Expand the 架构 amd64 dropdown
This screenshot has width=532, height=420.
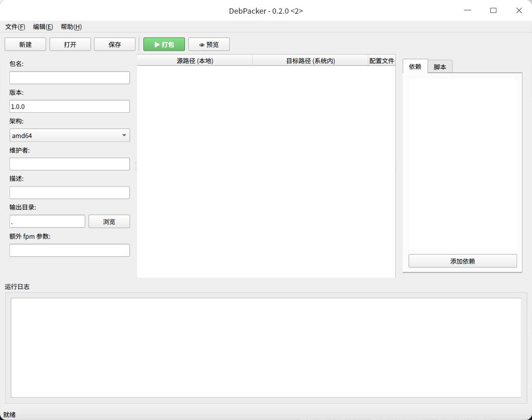(70, 136)
